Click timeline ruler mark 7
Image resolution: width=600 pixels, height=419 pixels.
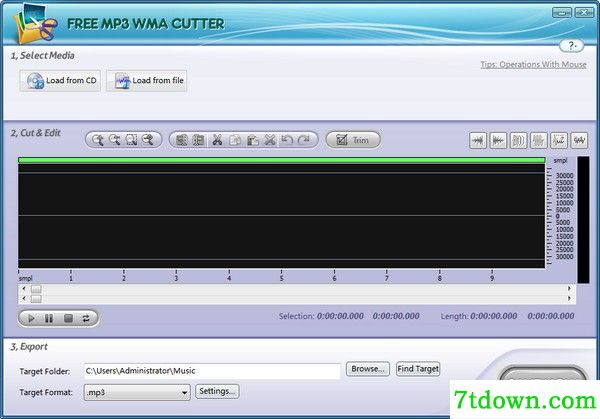pyautogui.click(x=387, y=278)
